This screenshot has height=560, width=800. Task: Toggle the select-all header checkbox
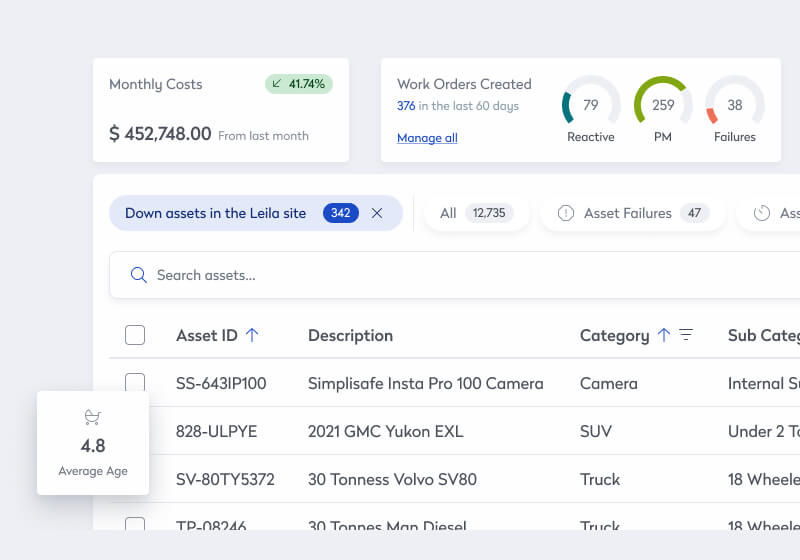pos(135,335)
